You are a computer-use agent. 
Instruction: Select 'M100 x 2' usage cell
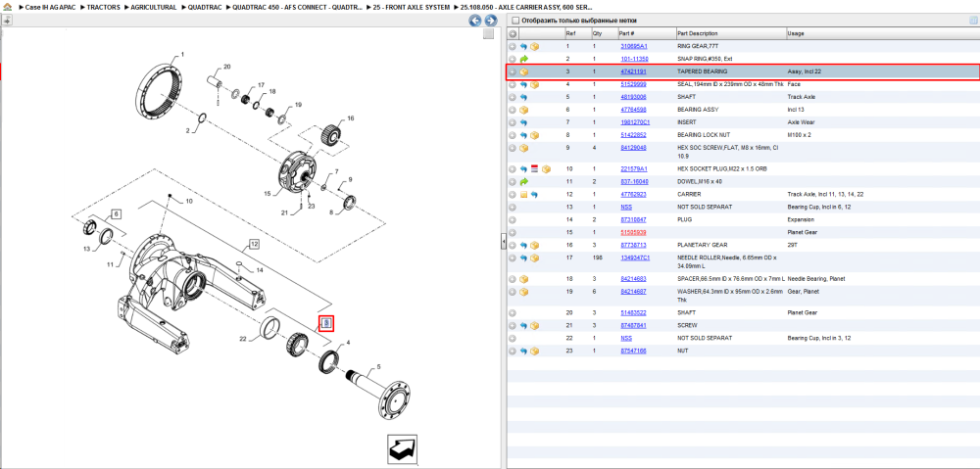pyautogui.click(x=800, y=135)
